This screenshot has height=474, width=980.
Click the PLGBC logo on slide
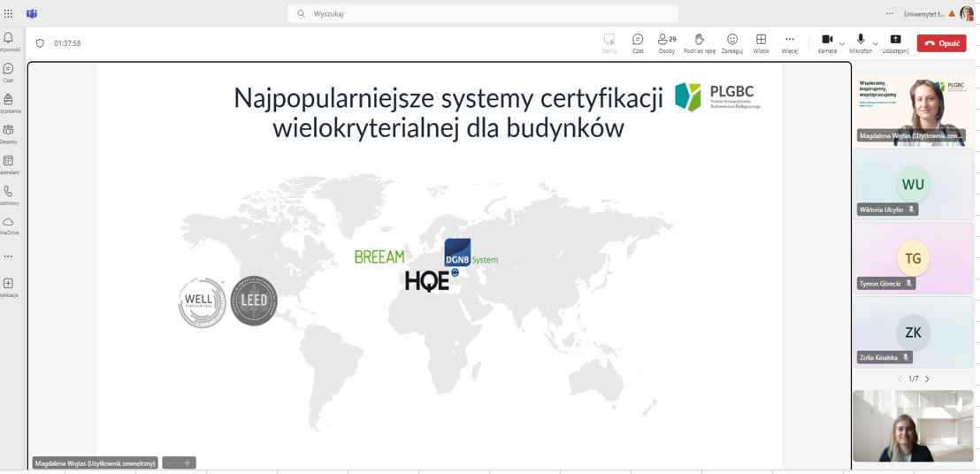point(717,96)
